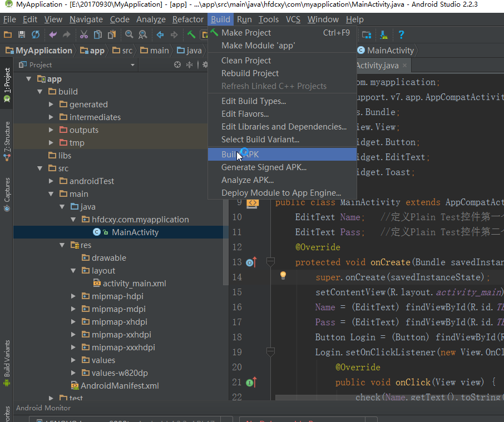
Task: Collapse the app module tree node
Action: (x=28, y=79)
